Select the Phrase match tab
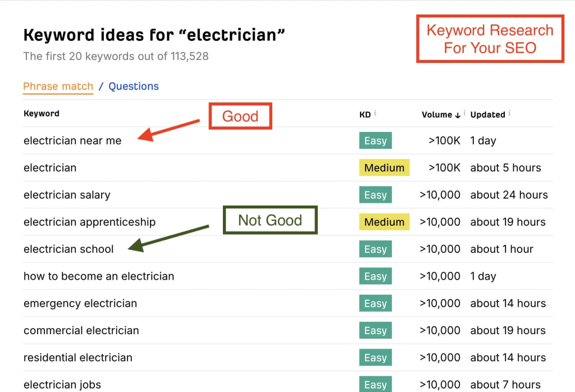The image size is (575, 392). pos(58,86)
